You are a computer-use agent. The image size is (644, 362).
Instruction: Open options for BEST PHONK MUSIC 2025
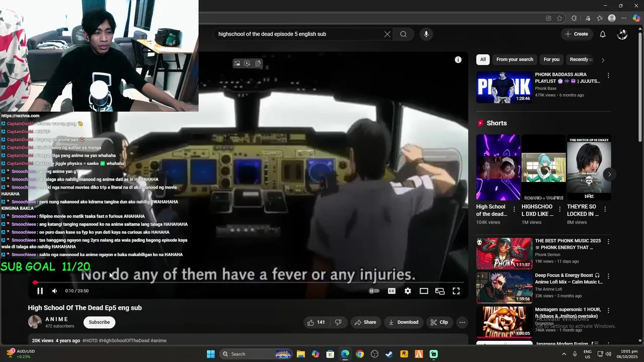[x=608, y=242]
